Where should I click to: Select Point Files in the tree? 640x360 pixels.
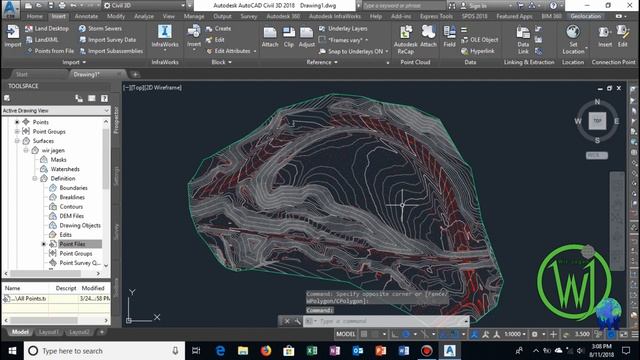pos(72,244)
